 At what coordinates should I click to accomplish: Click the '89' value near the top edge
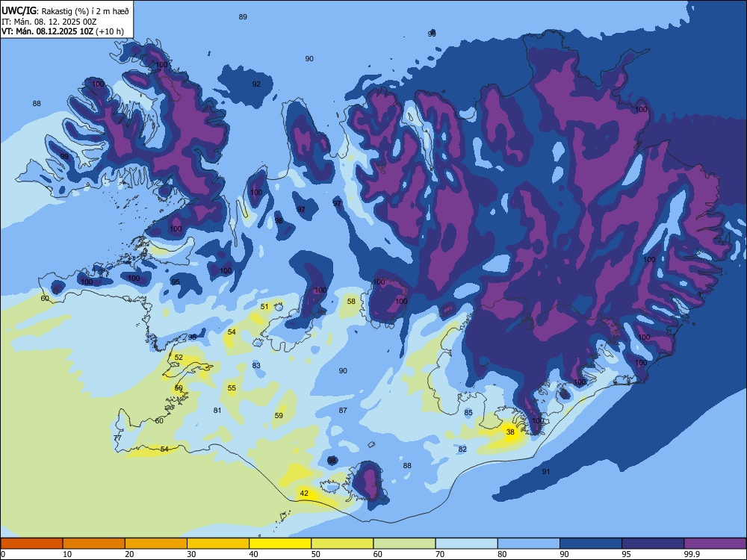tap(243, 16)
